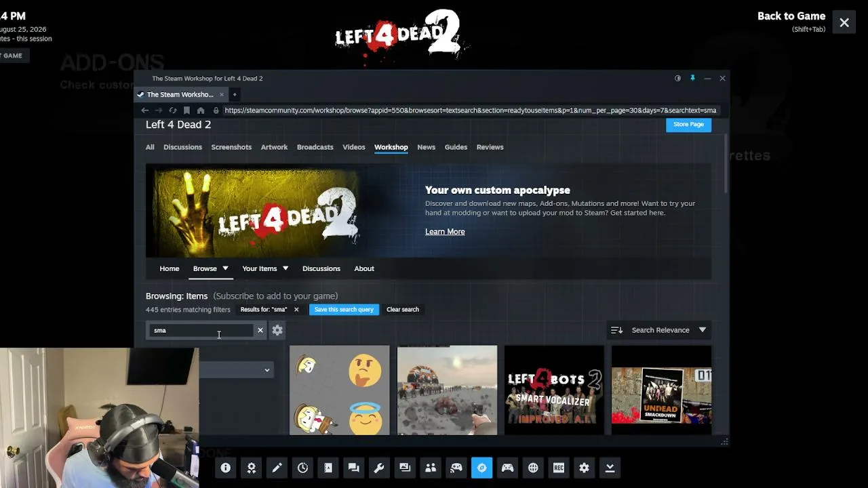Click the "sma" search input field
The image size is (868, 488).
[201, 330]
